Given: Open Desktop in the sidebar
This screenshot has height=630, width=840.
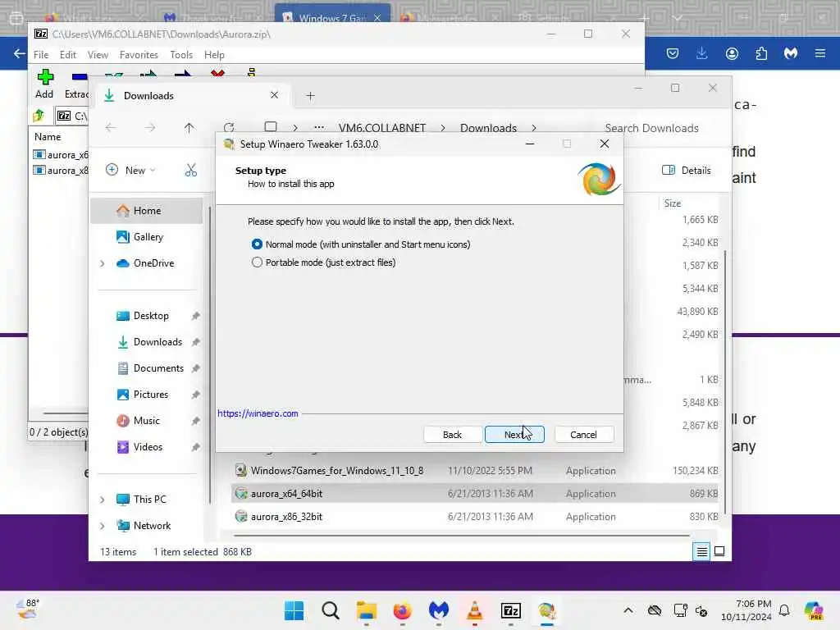Looking at the screenshot, I should click(x=151, y=316).
